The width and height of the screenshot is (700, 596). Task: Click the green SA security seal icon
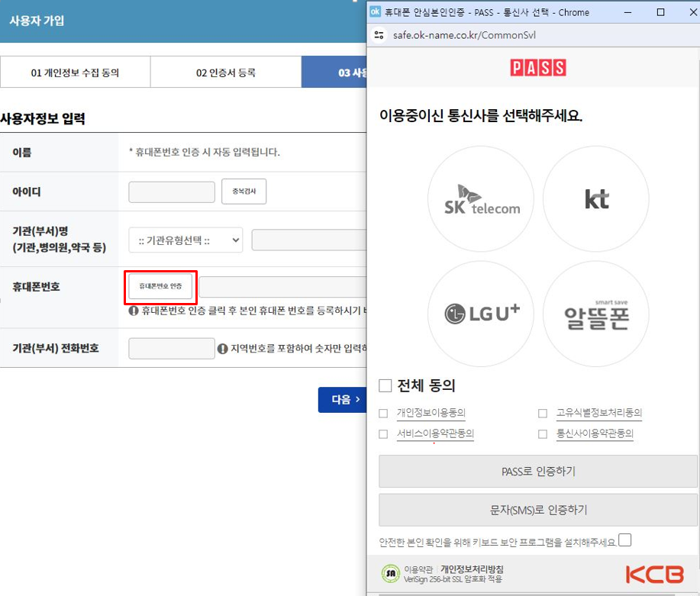coord(391,573)
